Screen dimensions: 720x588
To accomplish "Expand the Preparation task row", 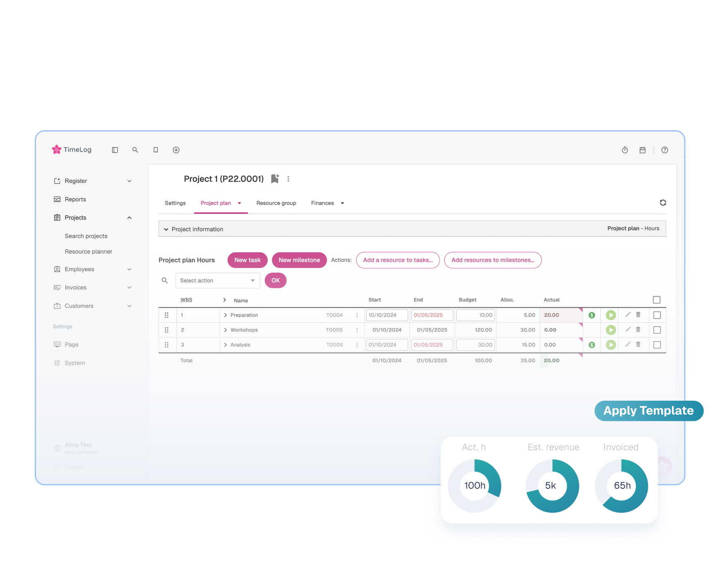I will [226, 315].
